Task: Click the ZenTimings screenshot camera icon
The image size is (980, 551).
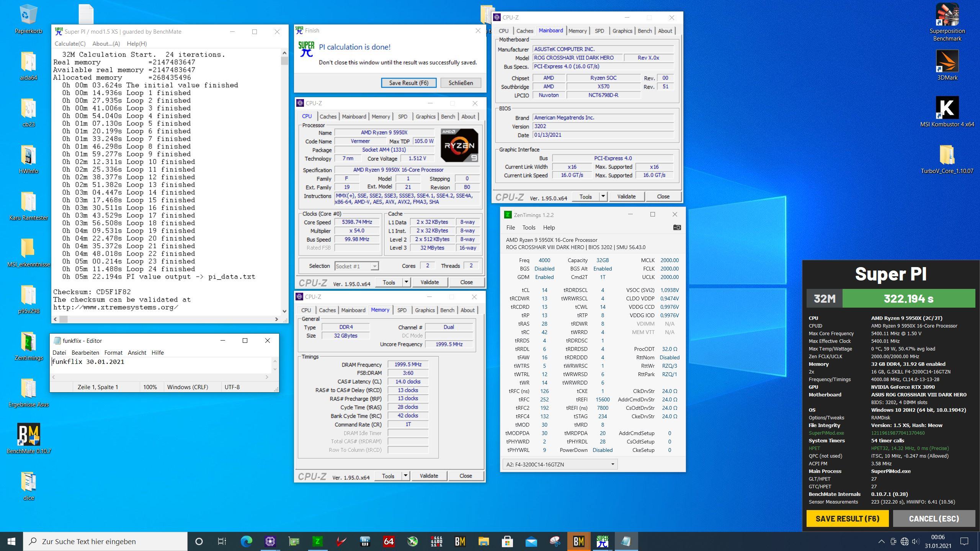Action: [677, 227]
